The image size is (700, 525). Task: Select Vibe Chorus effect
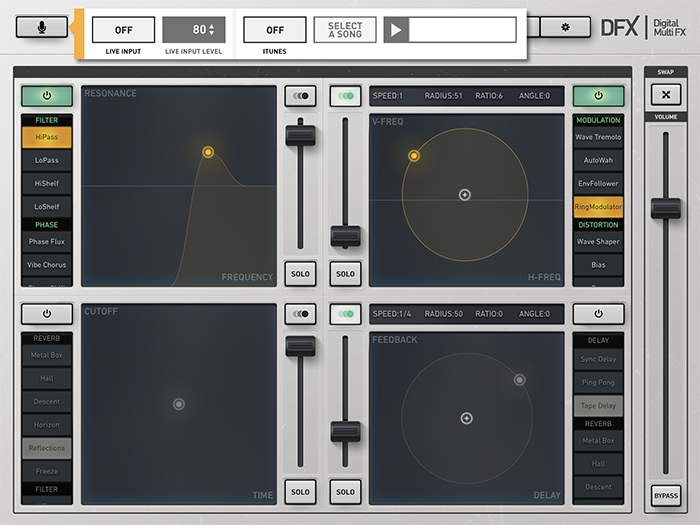coord(47,265)
